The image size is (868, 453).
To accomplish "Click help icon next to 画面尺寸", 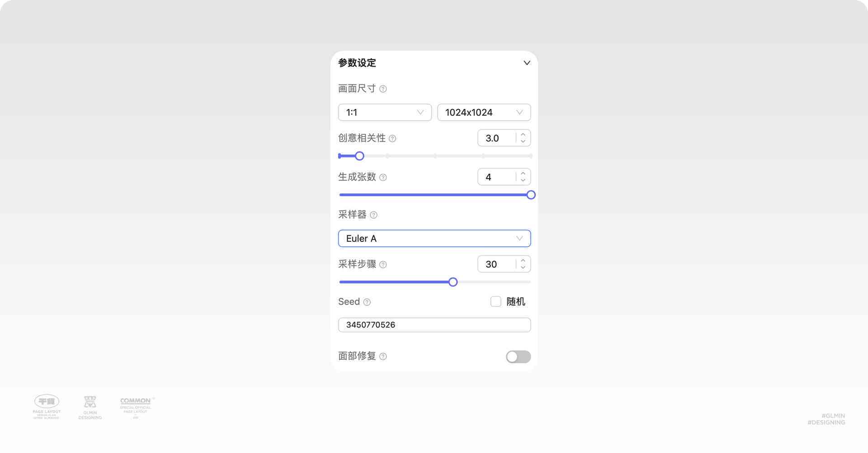I will (383, 89).
